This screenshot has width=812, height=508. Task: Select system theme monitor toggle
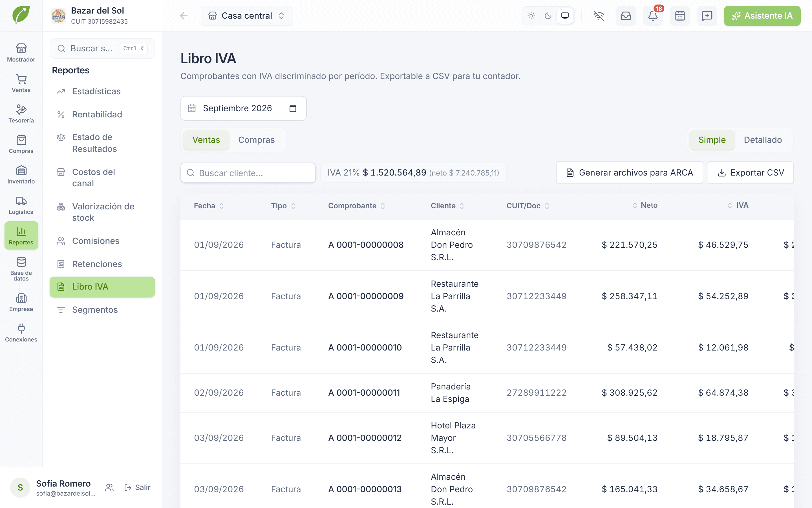coord(565,16)
